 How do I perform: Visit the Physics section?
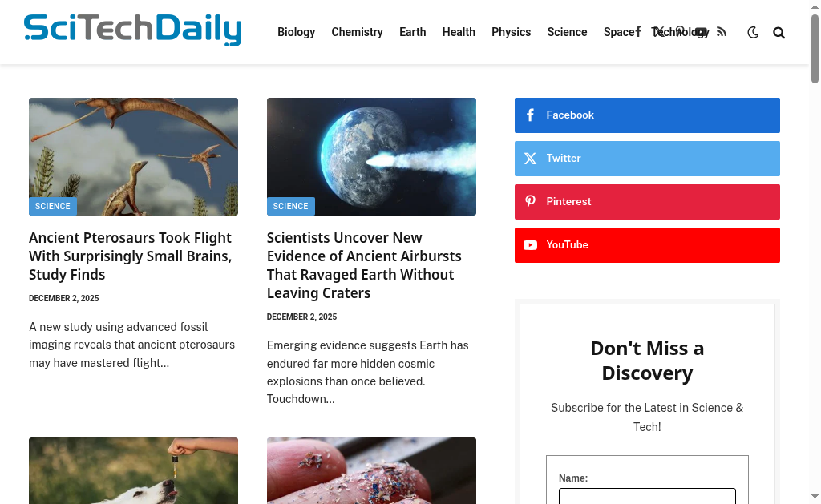[511, 32]
